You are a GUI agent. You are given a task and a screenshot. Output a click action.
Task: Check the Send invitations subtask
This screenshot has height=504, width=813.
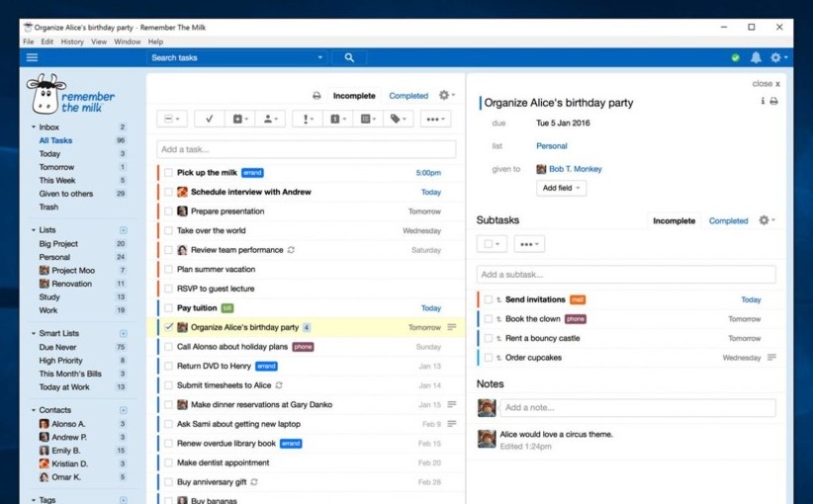pos(488,299)
